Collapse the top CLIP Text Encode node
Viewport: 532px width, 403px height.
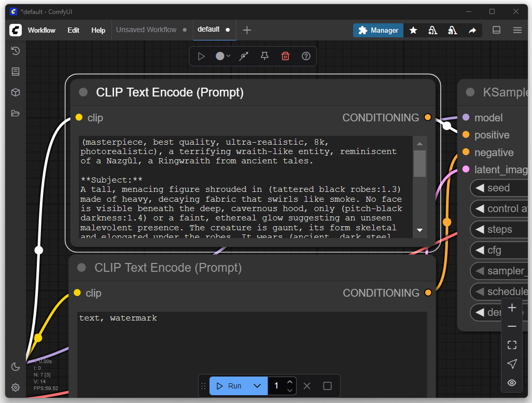click(x=83, y=92)
